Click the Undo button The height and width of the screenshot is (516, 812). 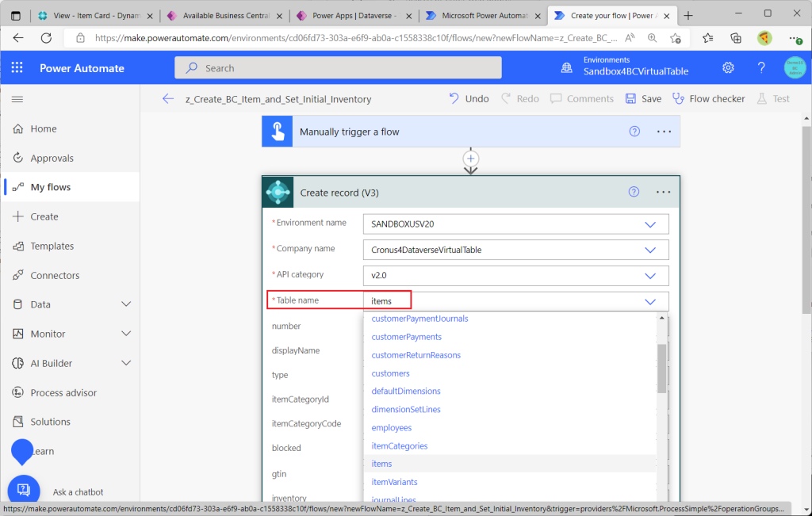coord(469,99)
